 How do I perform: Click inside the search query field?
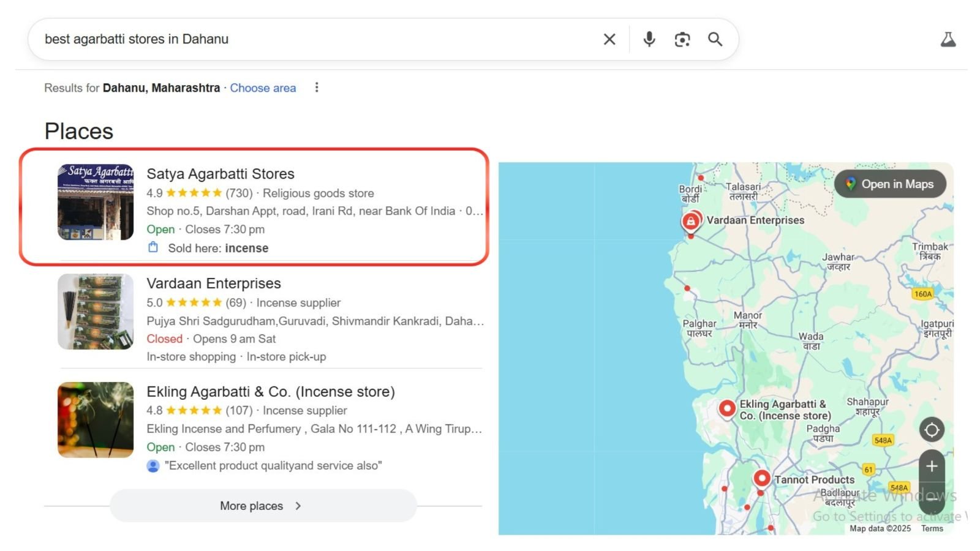(x=306, y=39)
